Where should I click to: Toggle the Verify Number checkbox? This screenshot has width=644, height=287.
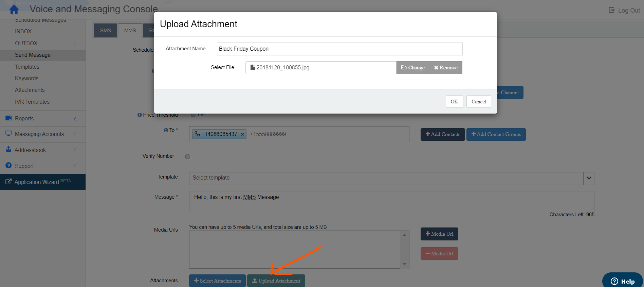coord(187,156)
